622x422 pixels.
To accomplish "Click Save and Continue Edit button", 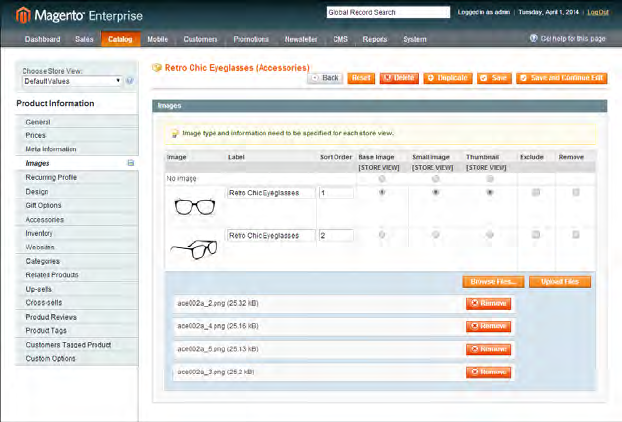I will (x=562, y=78).
